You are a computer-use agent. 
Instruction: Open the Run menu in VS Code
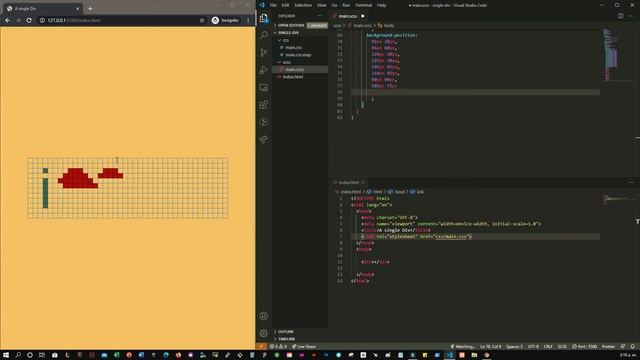coord(346,5)
